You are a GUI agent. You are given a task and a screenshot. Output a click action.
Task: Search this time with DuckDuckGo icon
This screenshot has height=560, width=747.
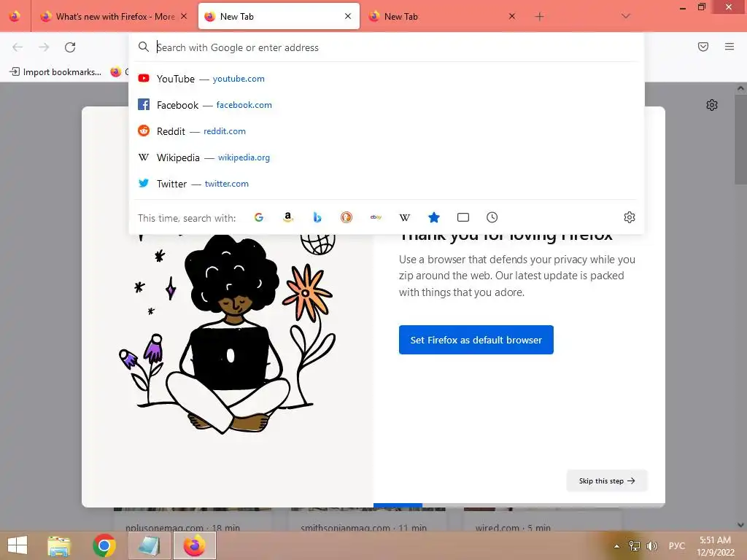[347, 217]
